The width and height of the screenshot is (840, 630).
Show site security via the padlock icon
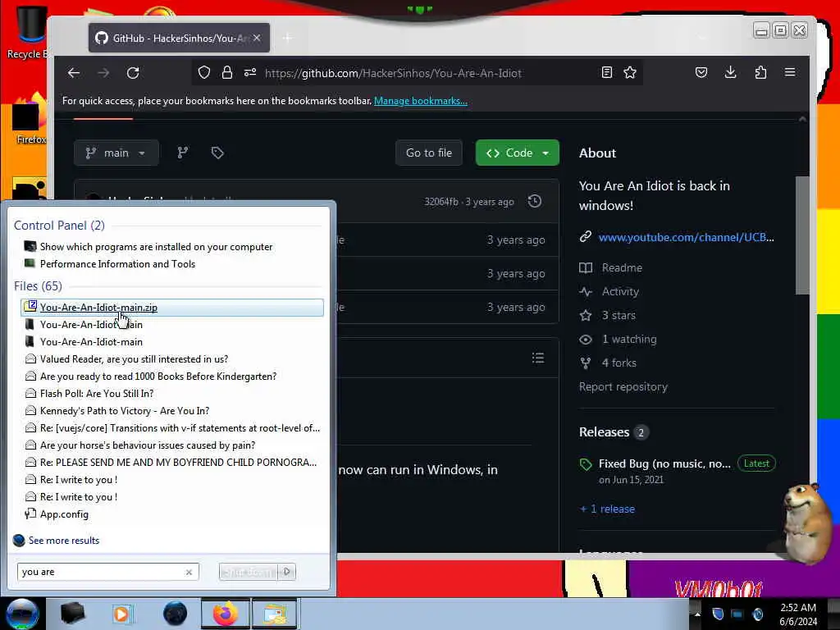[227, 73]
